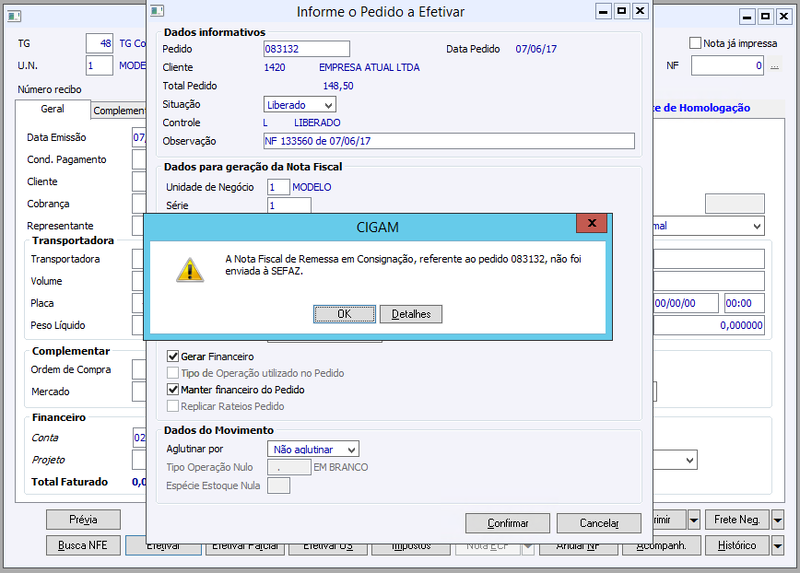Click the ellipsis lookup beside NF field
This screenshot has width=800, height=573.
tap(774, 66)
